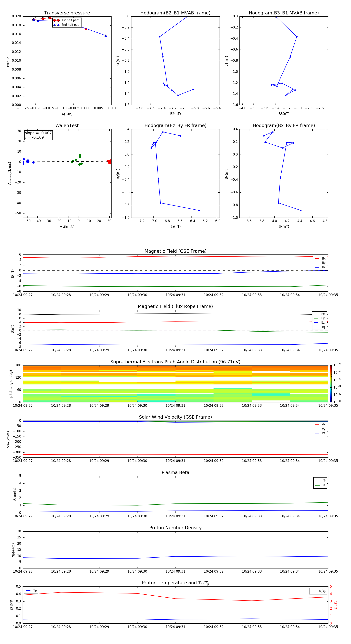Click the "B3(nT)" x-axis label
The height and width of the screenshot is (644, 351).
(x=284, y=114)
